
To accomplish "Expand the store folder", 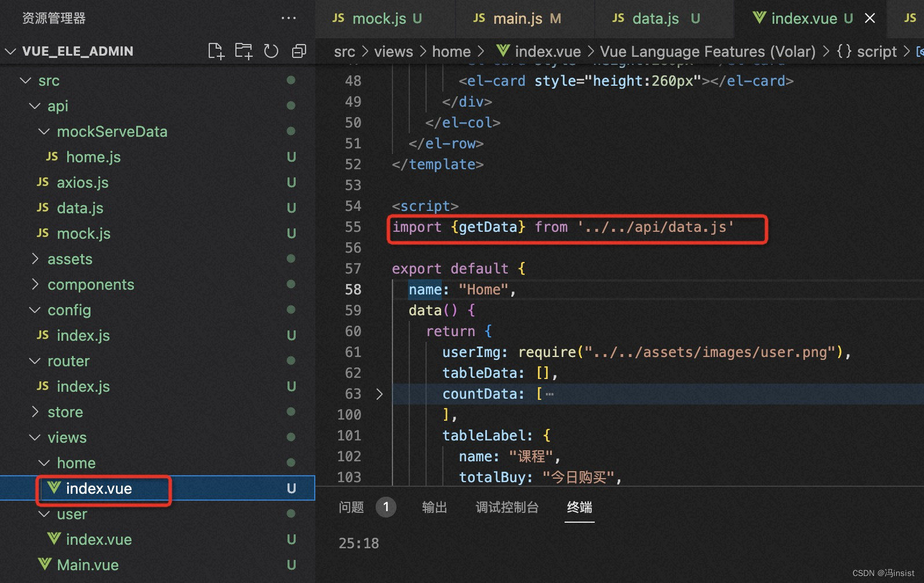I will [x=35, y=412].
